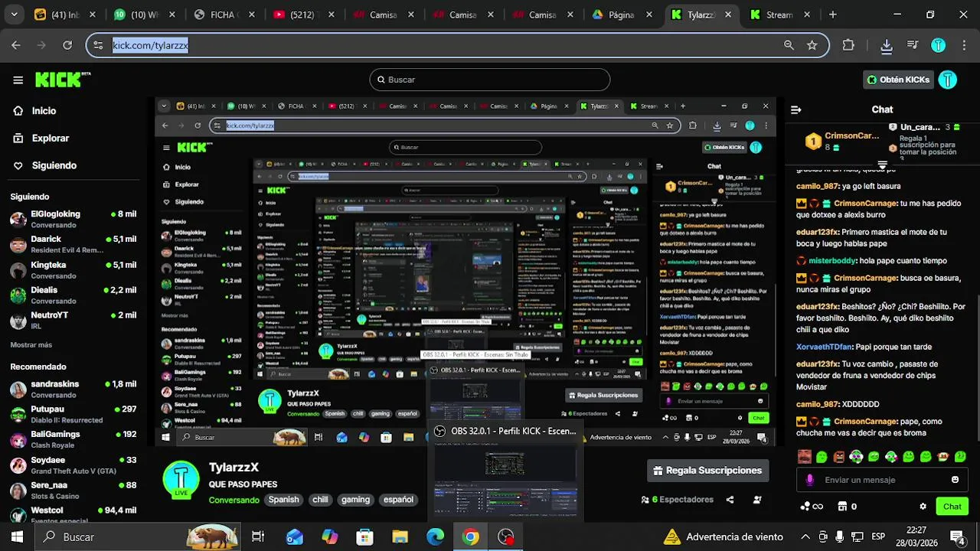Open the ElGlogloking channel
The width and height of the screenshot is (980, 551).
coord(73,220)
